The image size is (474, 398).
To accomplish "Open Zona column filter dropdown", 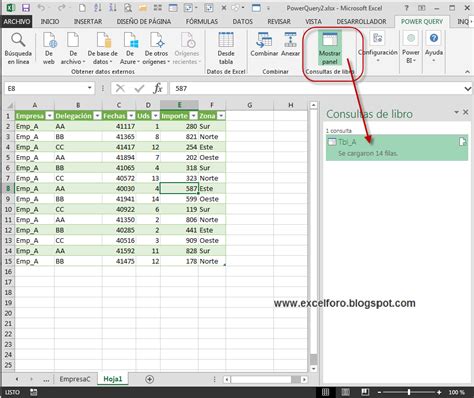I will [x=221, y=116].
